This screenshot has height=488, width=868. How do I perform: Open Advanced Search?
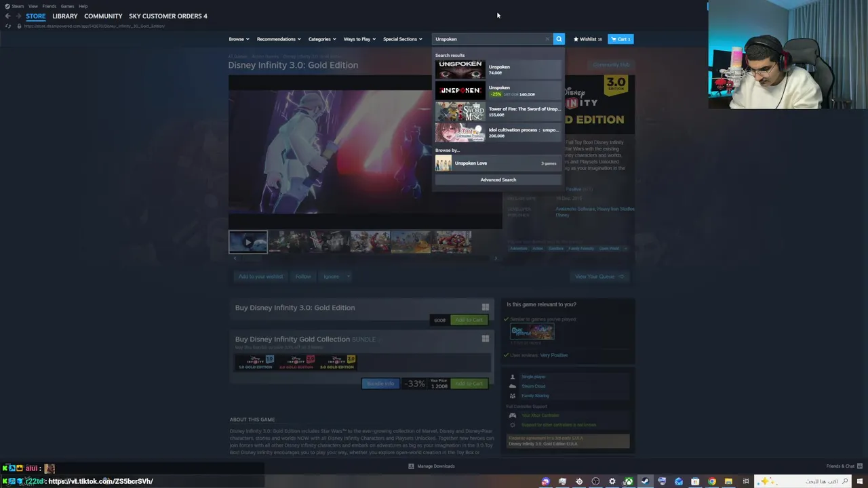(498, 180)
